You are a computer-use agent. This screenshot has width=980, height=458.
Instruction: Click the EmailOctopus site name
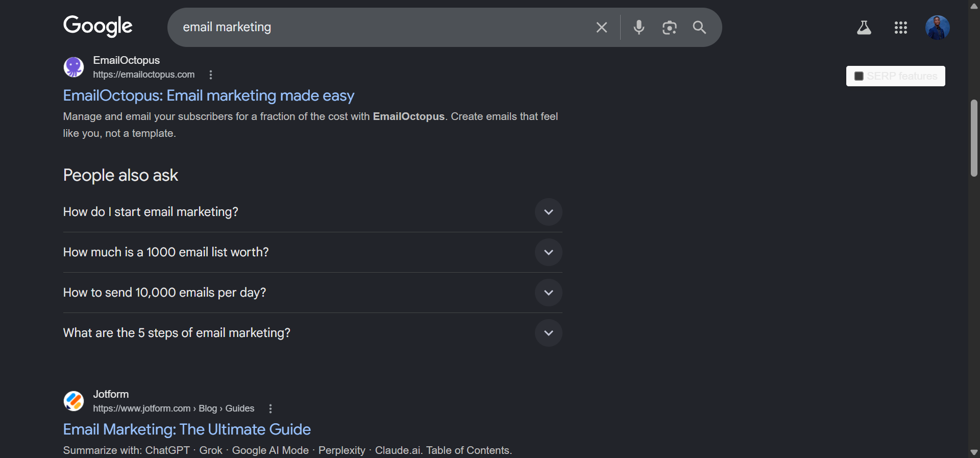(127, 60)
